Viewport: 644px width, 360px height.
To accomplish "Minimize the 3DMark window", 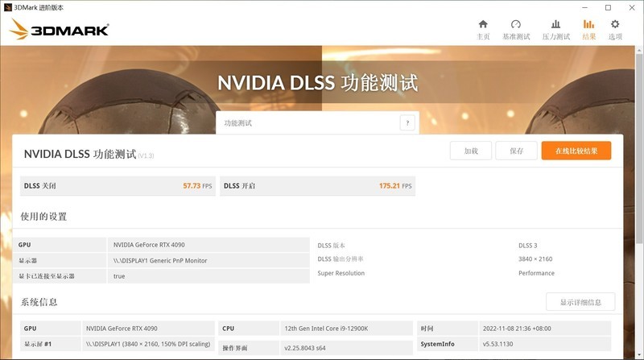I will 585,7.
